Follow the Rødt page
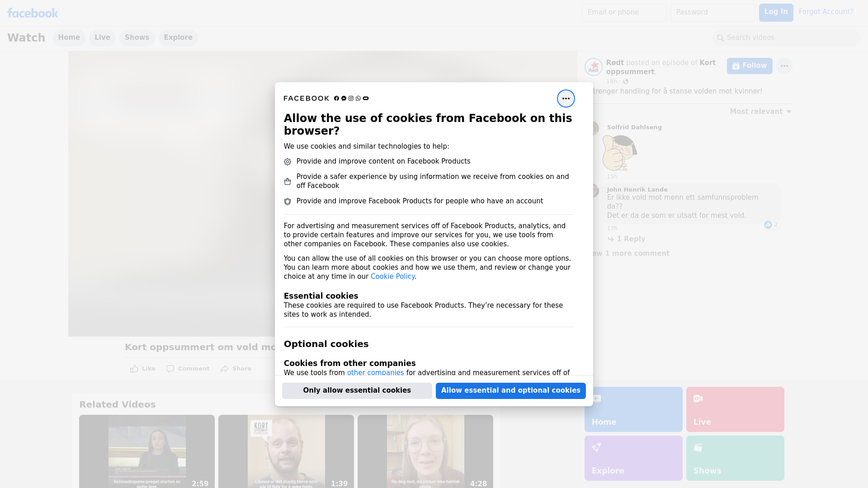Viewport: 868px width, 488px height. point(749,66)
